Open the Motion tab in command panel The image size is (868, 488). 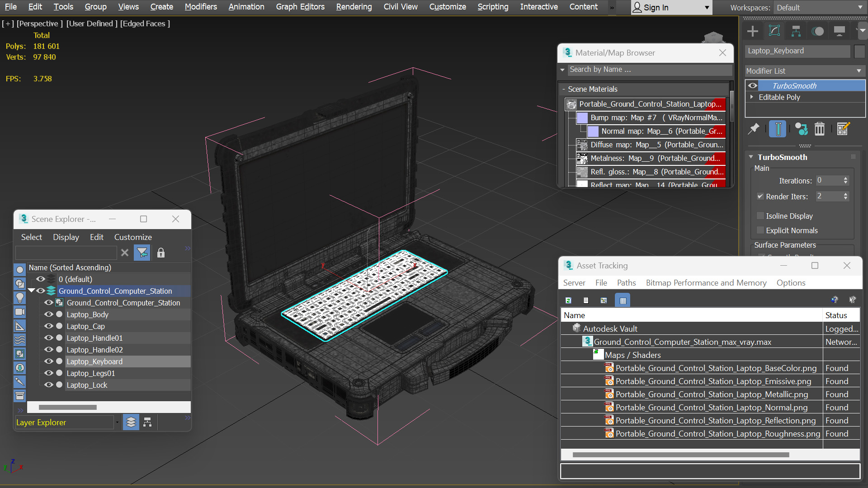click(818, 31)
